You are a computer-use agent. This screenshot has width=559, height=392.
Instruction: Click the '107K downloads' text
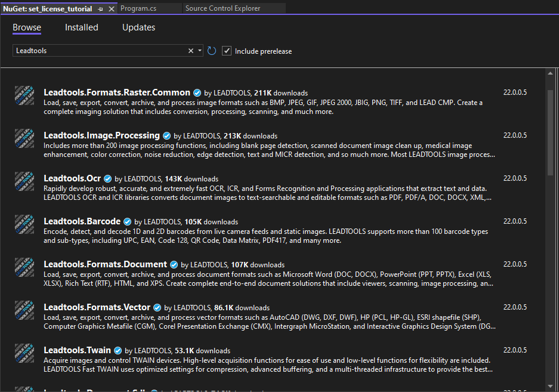[258, 265]
